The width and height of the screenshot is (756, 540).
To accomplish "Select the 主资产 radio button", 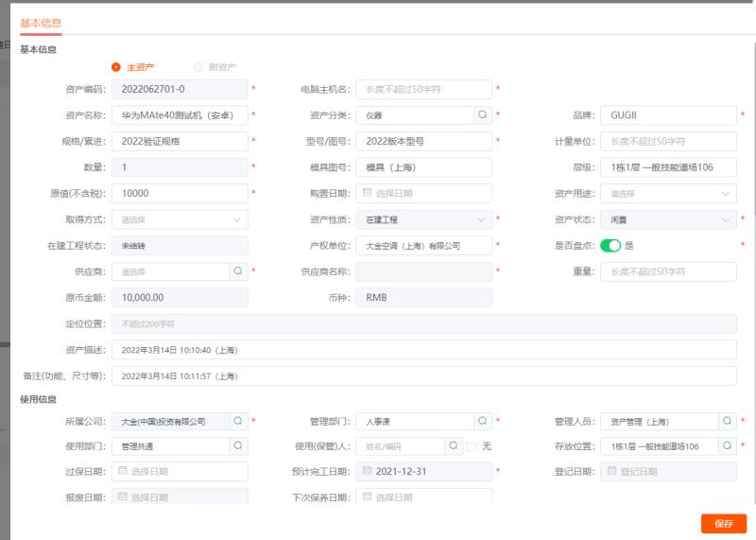I will click(116, 67).
